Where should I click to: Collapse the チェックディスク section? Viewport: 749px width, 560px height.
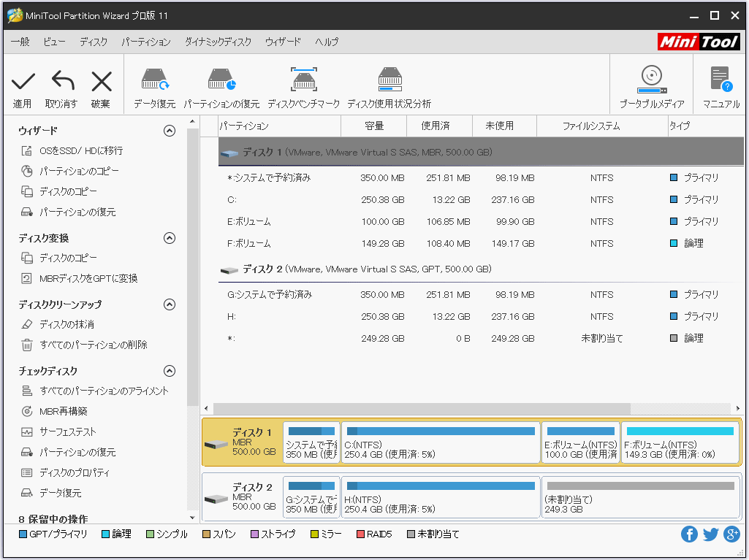tap(170, 371)
